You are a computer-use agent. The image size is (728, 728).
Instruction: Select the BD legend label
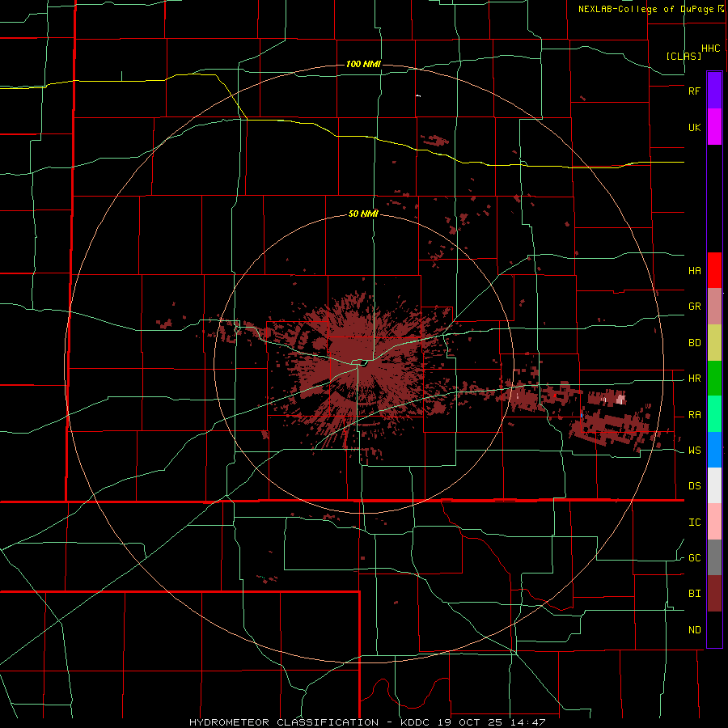(694, 343)
